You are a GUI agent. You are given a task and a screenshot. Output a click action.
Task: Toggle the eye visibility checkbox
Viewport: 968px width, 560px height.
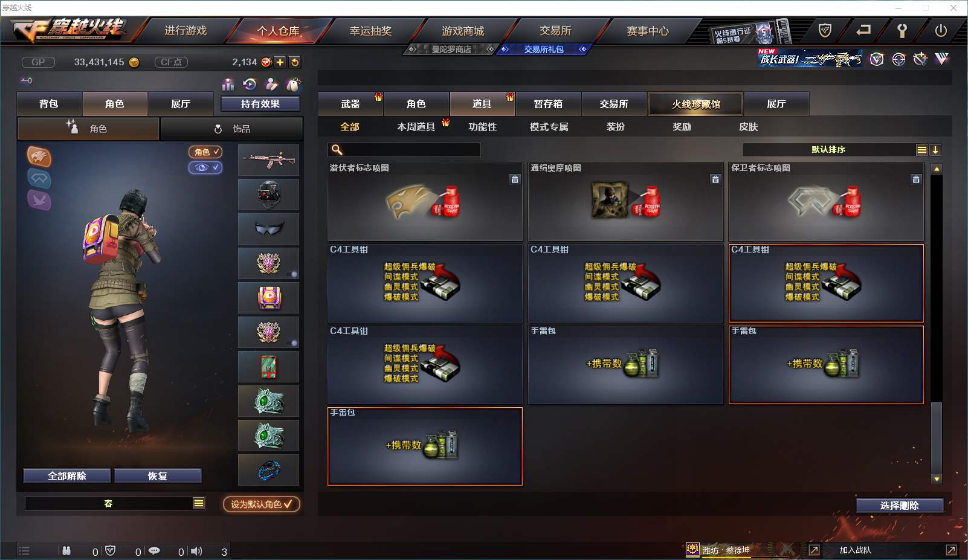(205, 167)
